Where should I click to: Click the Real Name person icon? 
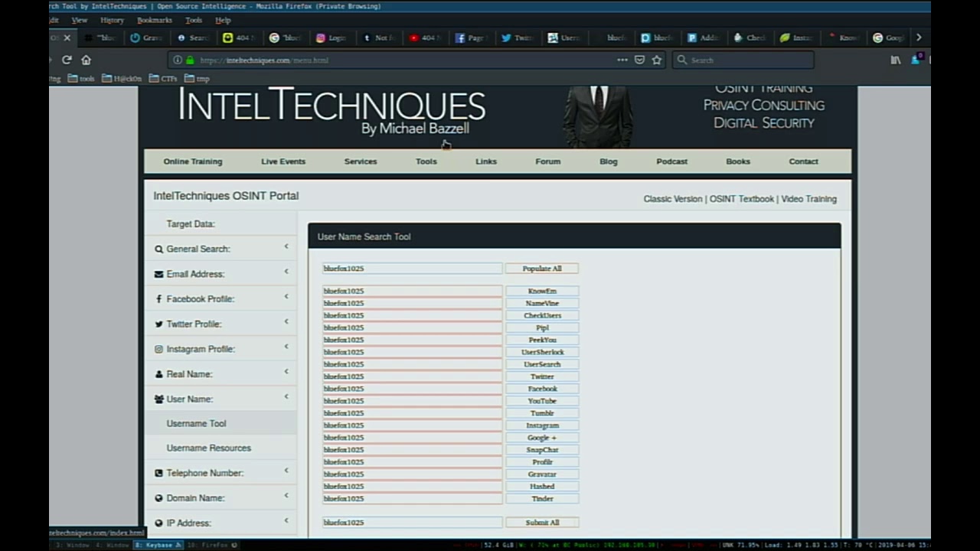(158, 374)
